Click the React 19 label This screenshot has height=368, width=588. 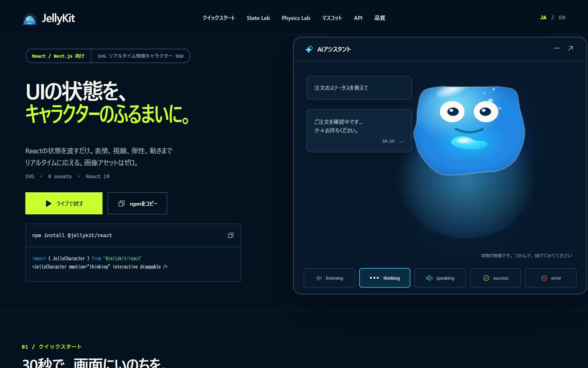97,176
